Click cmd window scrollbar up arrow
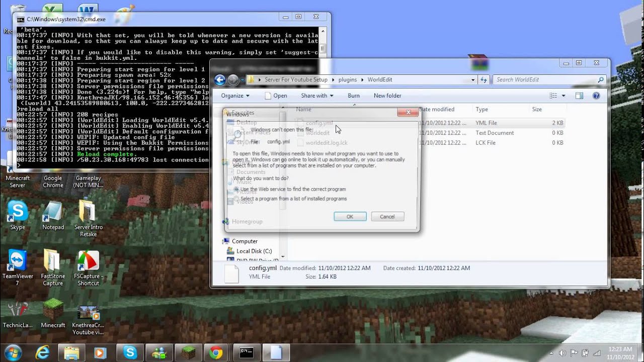The image size is (644, 362). [x=323, y=31]
